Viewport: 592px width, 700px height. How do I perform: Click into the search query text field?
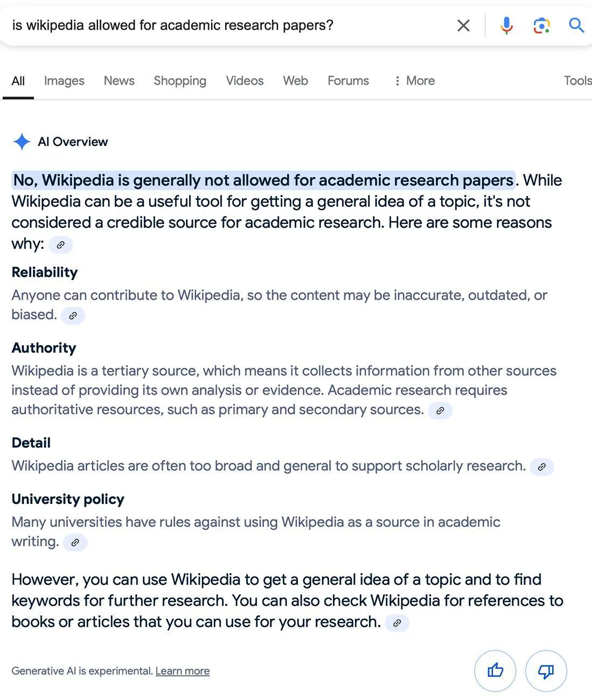215,25
